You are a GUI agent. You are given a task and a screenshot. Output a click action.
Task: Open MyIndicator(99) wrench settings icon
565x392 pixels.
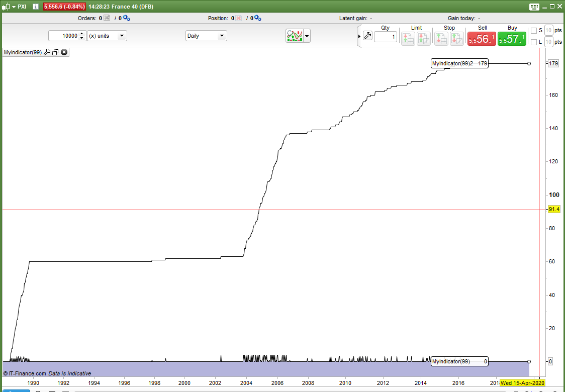click(47, 52)
